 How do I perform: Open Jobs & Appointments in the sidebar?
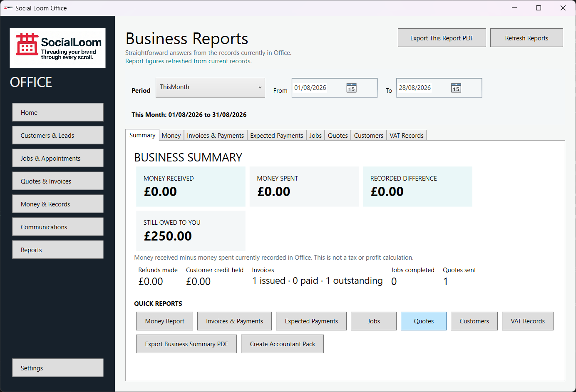(58, 158)
